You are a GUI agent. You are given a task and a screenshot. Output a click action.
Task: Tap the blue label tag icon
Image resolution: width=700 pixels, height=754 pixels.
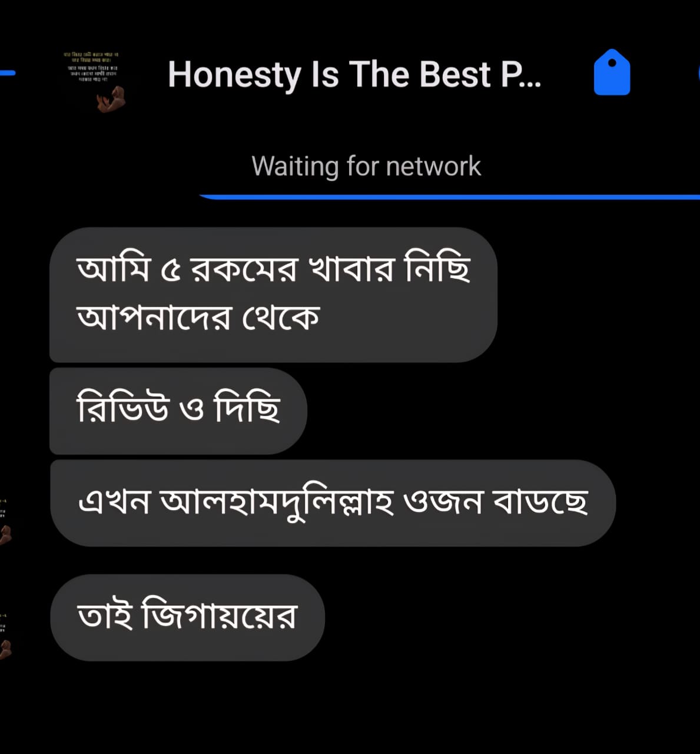click(612, 72)
